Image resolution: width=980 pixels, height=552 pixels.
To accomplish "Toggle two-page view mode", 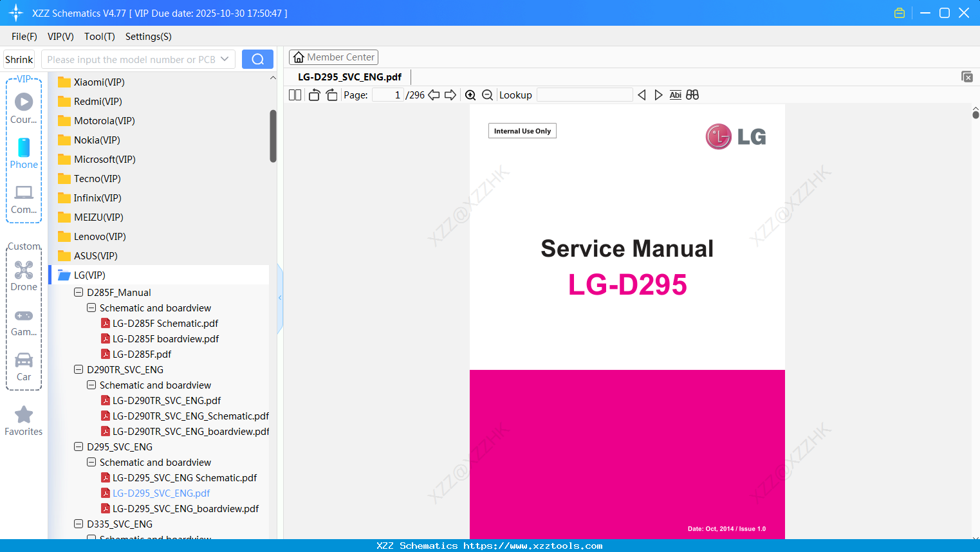I will [295, 95].
